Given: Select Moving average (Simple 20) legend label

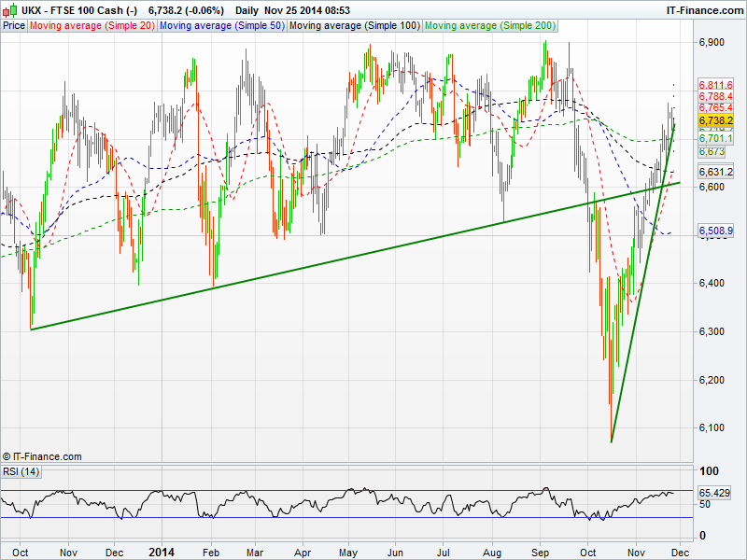Looking at the screenshot, I should (x=92, y=26).
